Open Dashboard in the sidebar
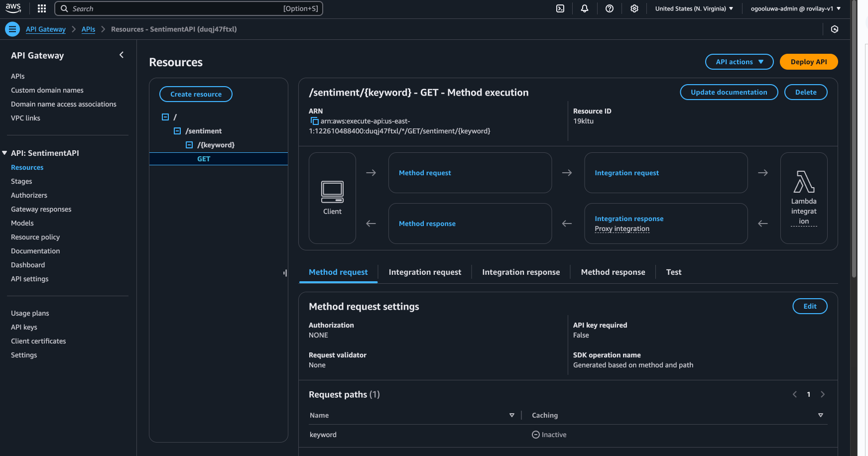This screenshot has width=868, height=456. coord(28,265)
